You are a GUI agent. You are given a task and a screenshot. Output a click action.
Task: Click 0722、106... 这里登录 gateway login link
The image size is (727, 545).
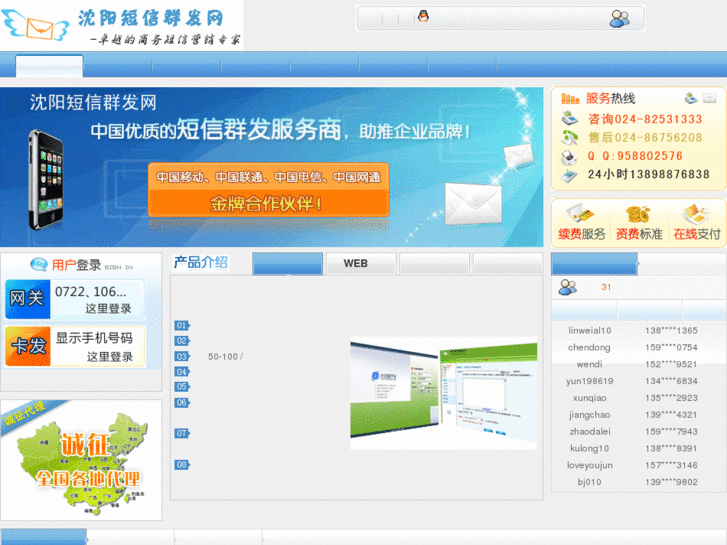(97, 300)
